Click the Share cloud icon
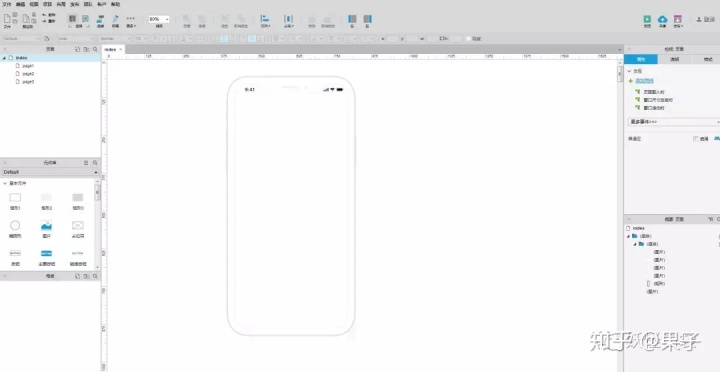 662,19
